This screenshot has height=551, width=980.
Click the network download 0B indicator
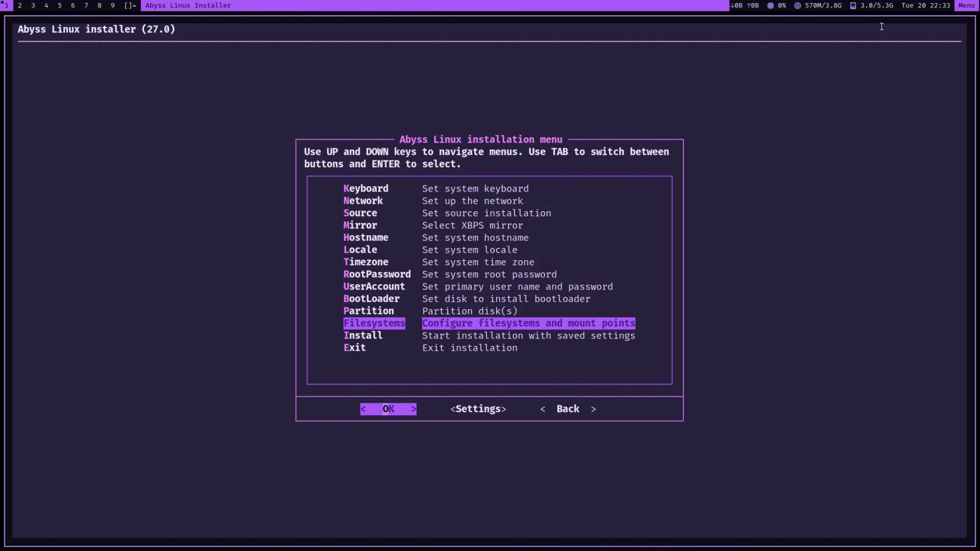click(x=736, y=6)
